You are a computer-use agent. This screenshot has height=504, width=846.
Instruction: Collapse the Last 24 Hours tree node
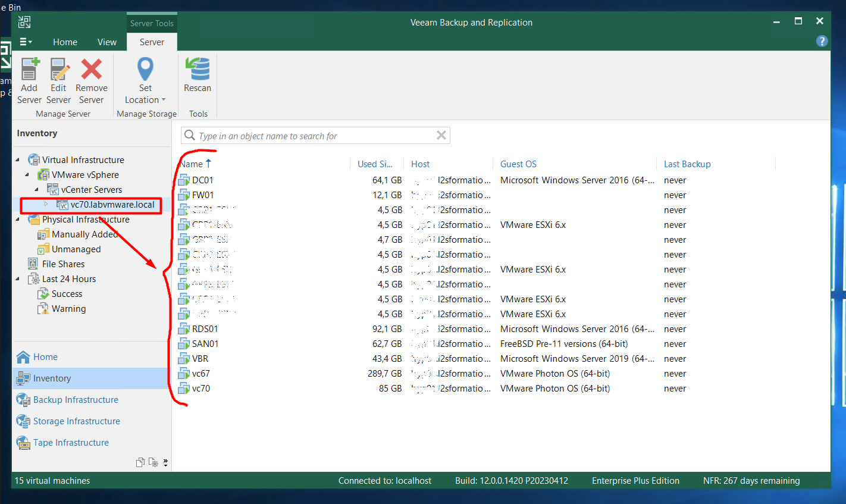[17, 278]
